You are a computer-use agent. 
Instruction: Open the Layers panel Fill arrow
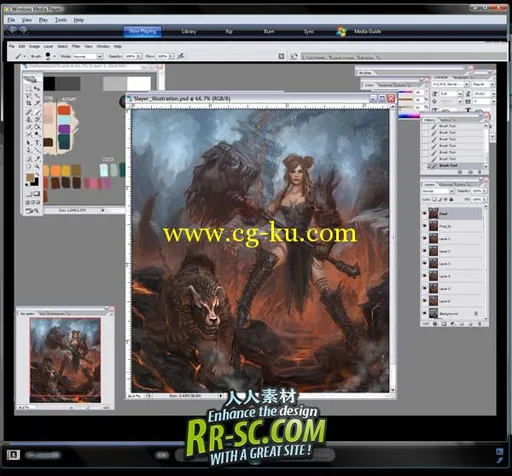click(484, 199)
